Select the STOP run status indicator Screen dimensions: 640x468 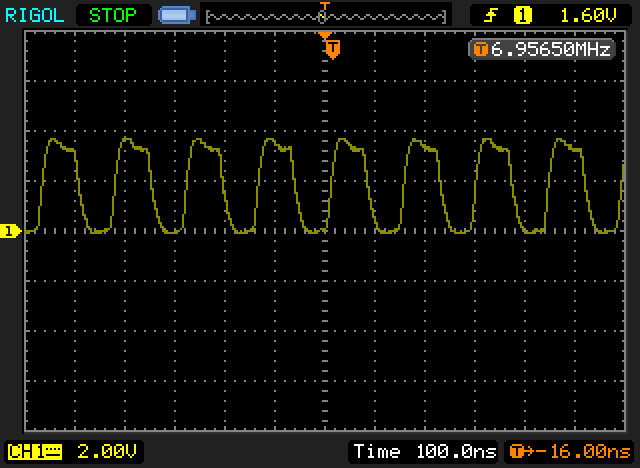[x=113, y=16]
